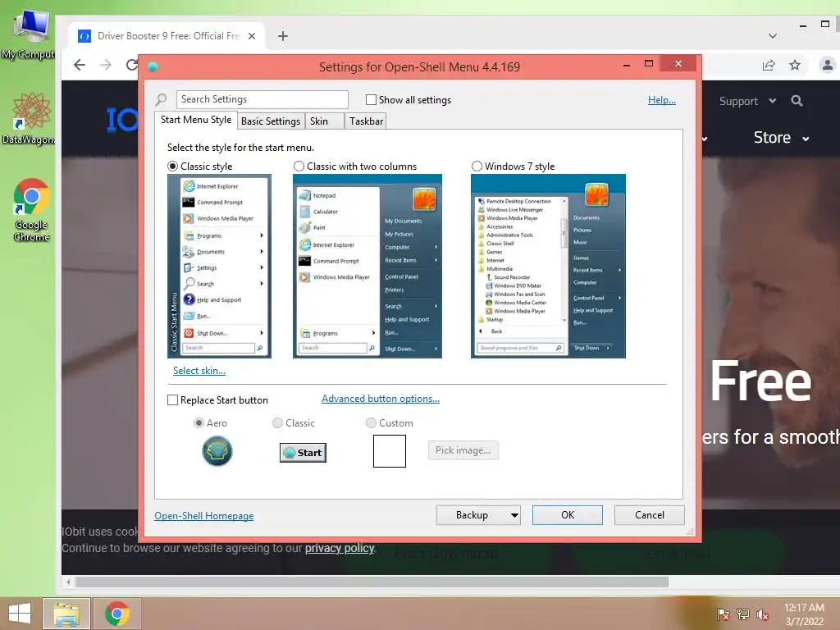Click the empty Custom button image box
This screenshot has width=840, height=630.
coord(390,451)
